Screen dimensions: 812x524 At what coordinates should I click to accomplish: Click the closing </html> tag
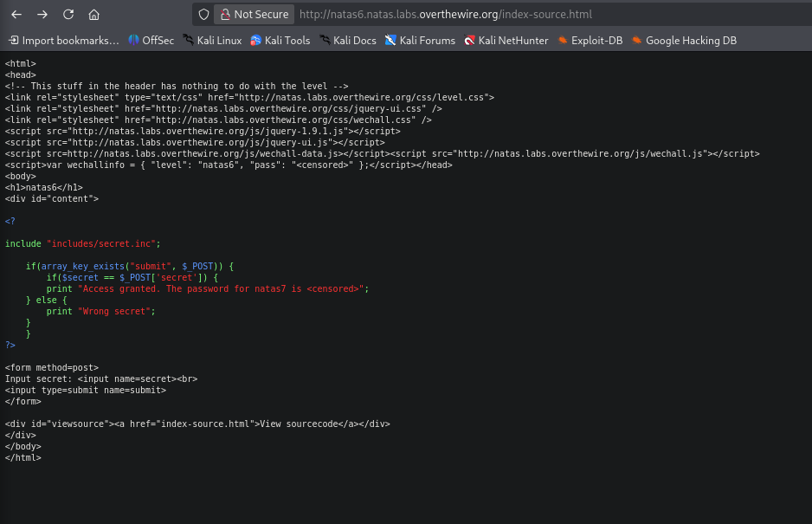(23, 457)
